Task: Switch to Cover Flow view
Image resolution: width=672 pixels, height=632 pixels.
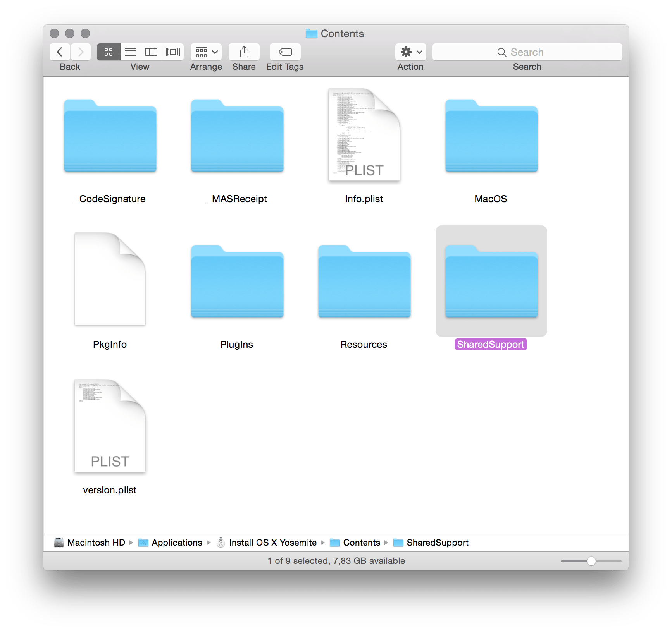Action: (x=173, y=52)
